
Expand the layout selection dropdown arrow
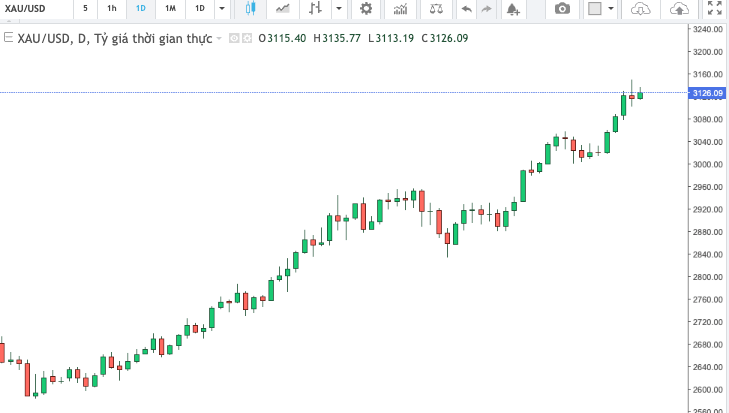[x=611, y=8]
